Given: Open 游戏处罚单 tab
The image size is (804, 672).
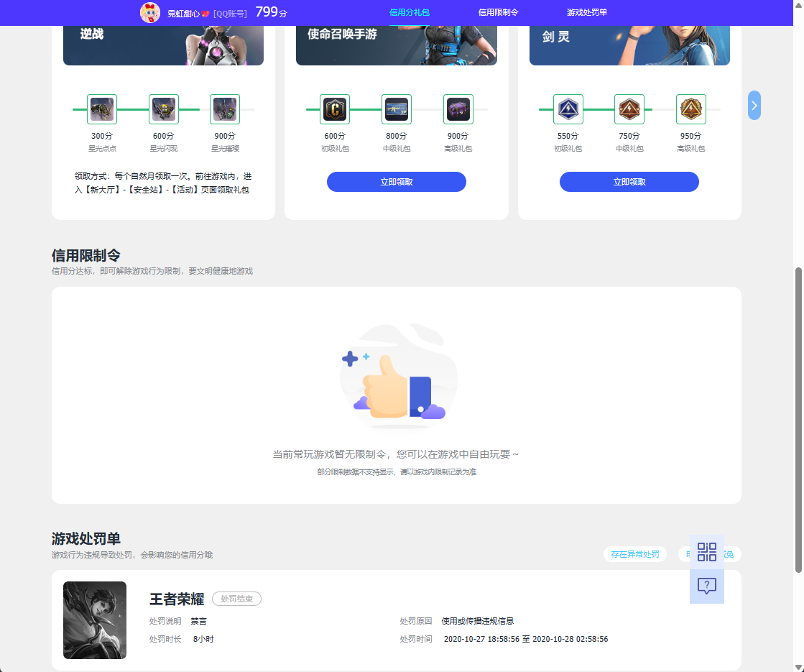Looking at the screenshot, I should (586, 12).
